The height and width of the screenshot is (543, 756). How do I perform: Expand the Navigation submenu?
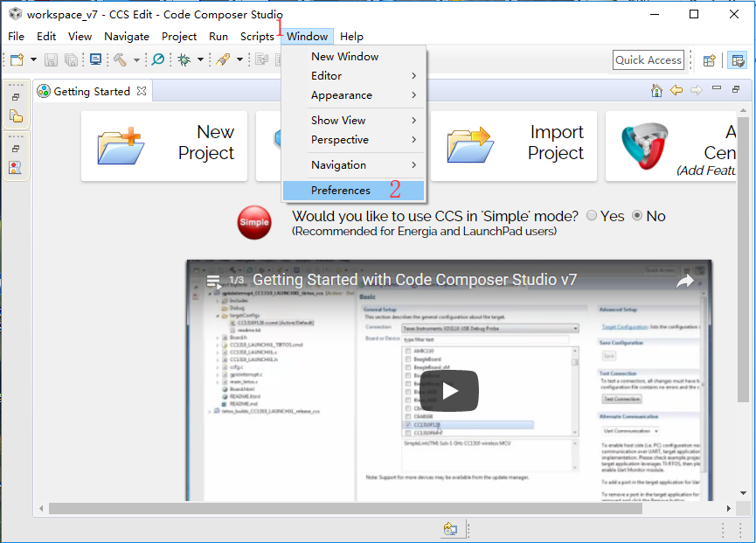tap(353, 165)
